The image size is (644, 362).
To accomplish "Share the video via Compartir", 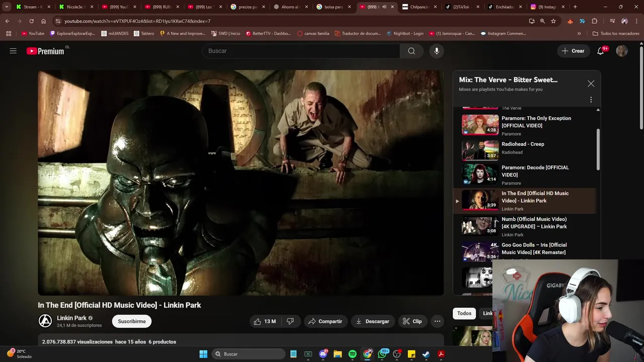I will coord(326,321).
